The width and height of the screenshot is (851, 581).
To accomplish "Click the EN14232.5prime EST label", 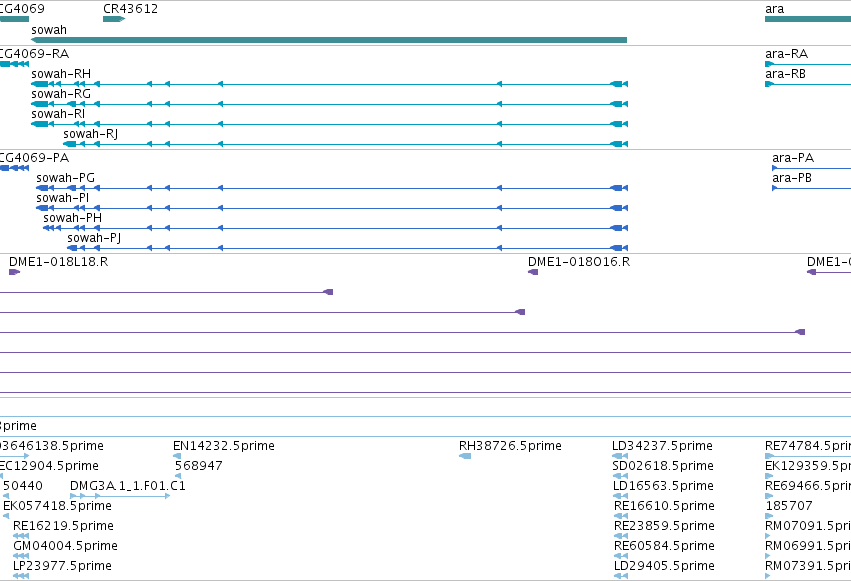I will pyautogui.click(x=224, y=446).
